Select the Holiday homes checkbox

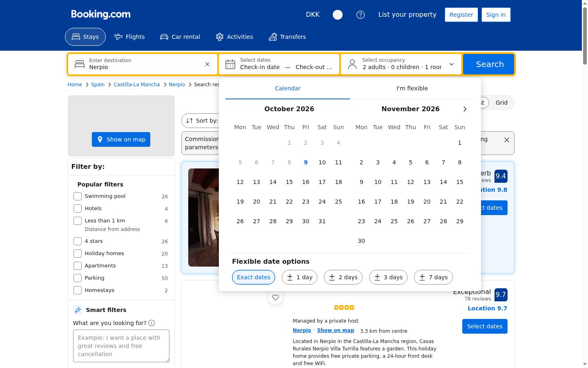78,254
